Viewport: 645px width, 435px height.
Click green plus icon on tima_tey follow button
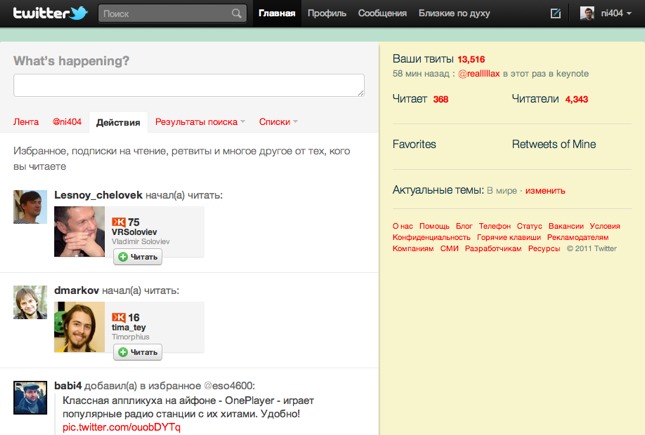click(123, 352)
